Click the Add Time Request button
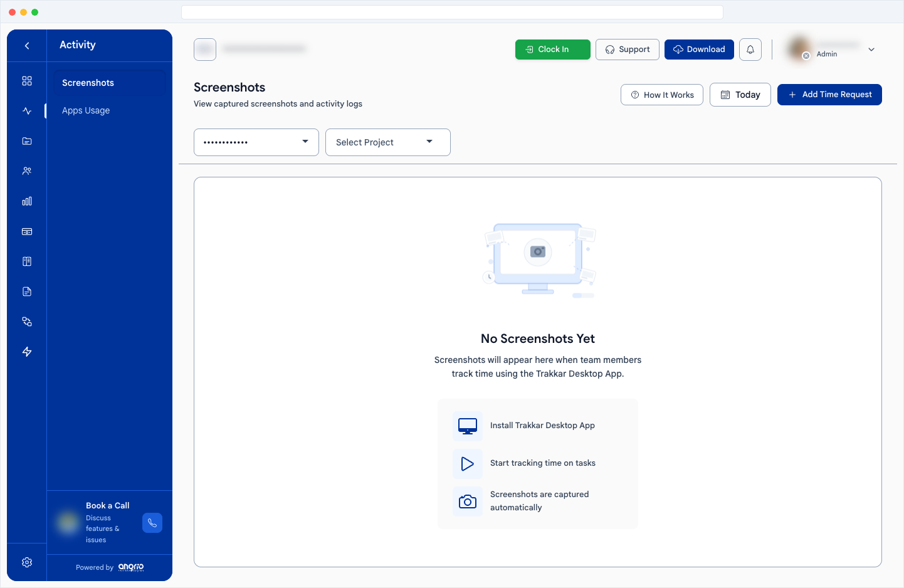Image resolution: width=904 pixels, height=588 pixels. tap(829, 95)
